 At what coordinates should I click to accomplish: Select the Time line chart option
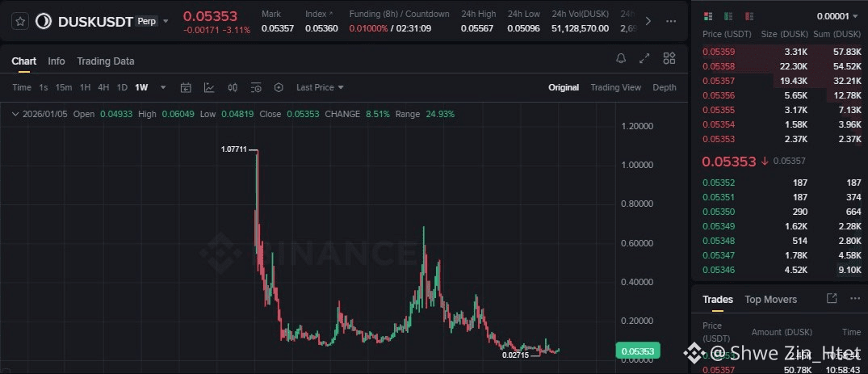(22, 87)
